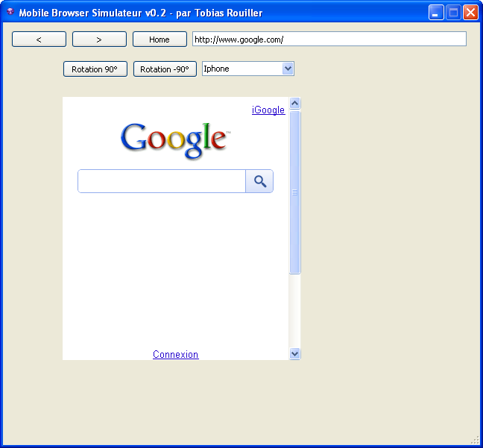Open the iGoogle link
The width and height of the screenshot is (483, 448).
click(x=268, y=110)
